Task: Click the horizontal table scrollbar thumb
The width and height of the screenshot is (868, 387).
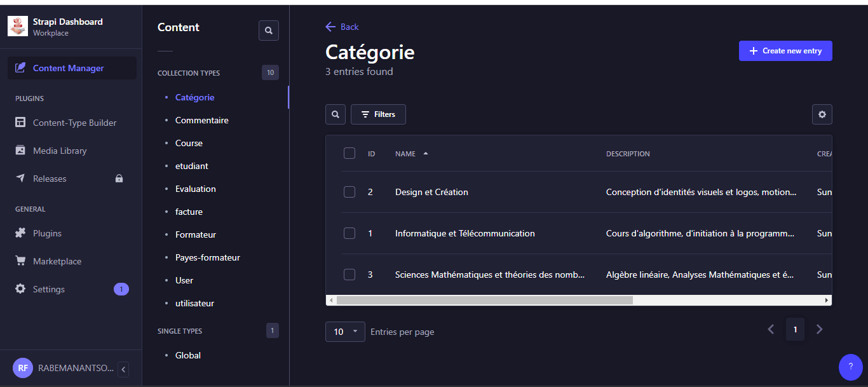Action: (x=485, y=300)
